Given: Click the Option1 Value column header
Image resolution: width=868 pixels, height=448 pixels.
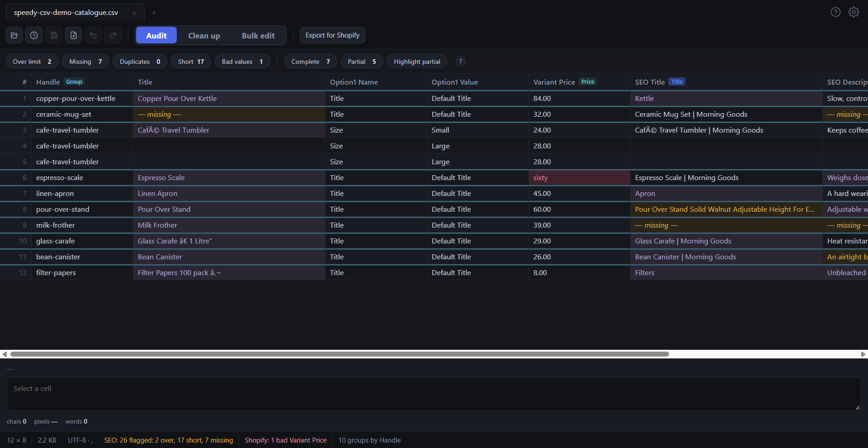Looking at the screenshot, I should [x=477, y=82].
